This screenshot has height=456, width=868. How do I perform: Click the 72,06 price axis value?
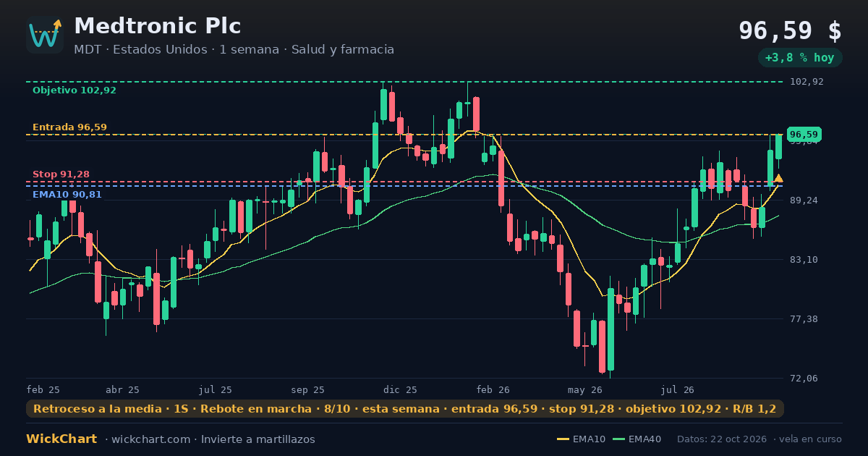point(804,379)
